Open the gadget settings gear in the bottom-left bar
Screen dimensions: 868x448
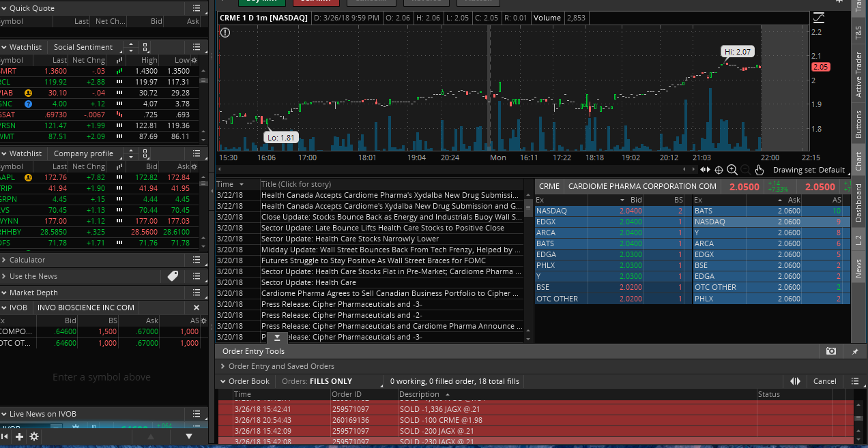click(34, 436)
